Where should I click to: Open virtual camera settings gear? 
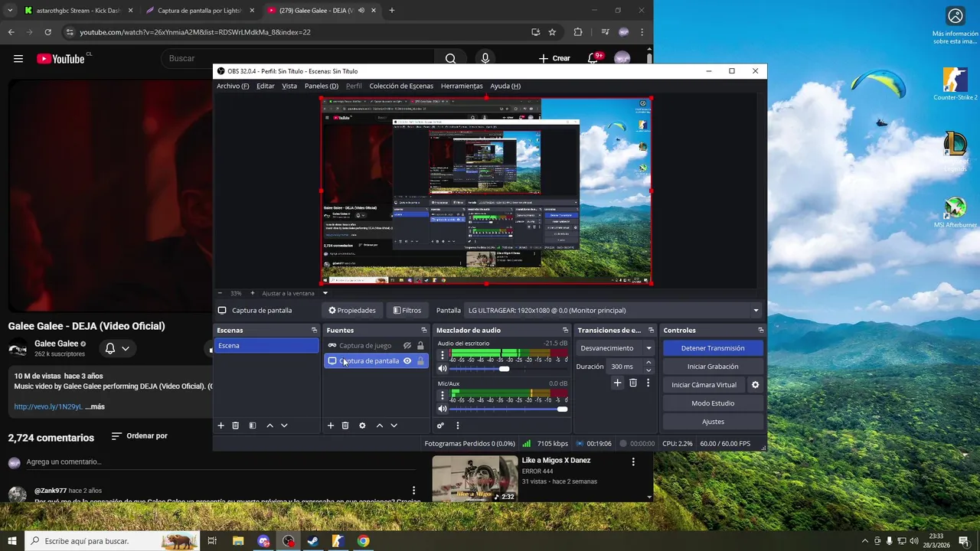[x=756, y=385]
